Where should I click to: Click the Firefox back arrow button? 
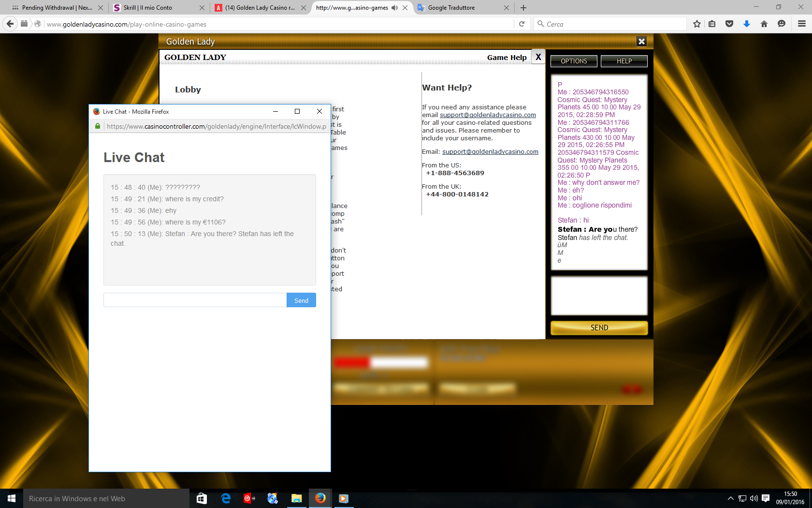tap(10, 24)
